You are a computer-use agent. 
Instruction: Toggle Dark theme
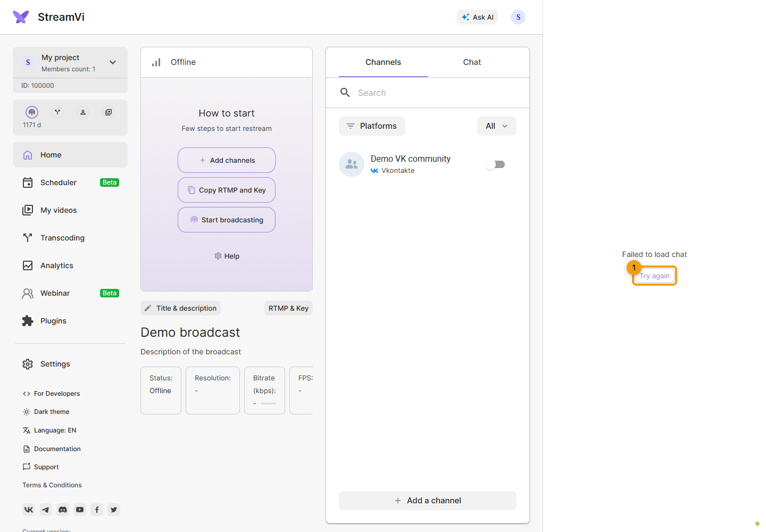pyautogui.click(x=46, y=412)
